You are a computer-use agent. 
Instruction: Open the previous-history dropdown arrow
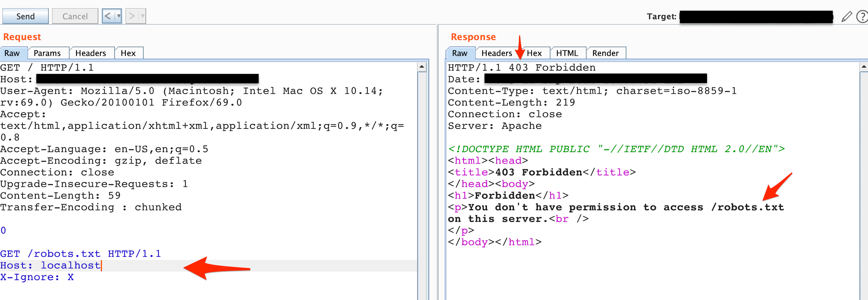point(119,16)
